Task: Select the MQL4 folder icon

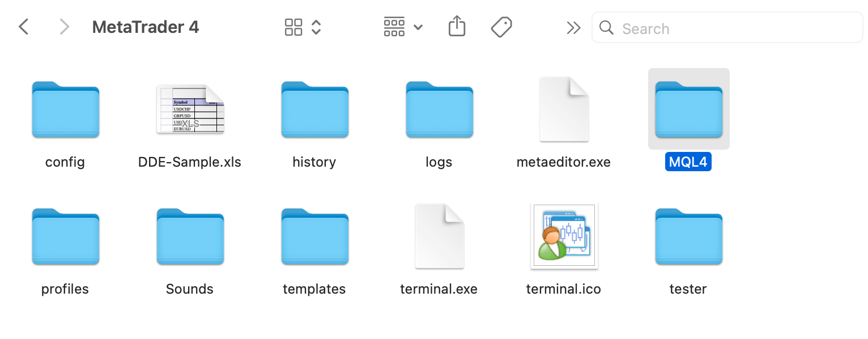Action: coord(689,109)
